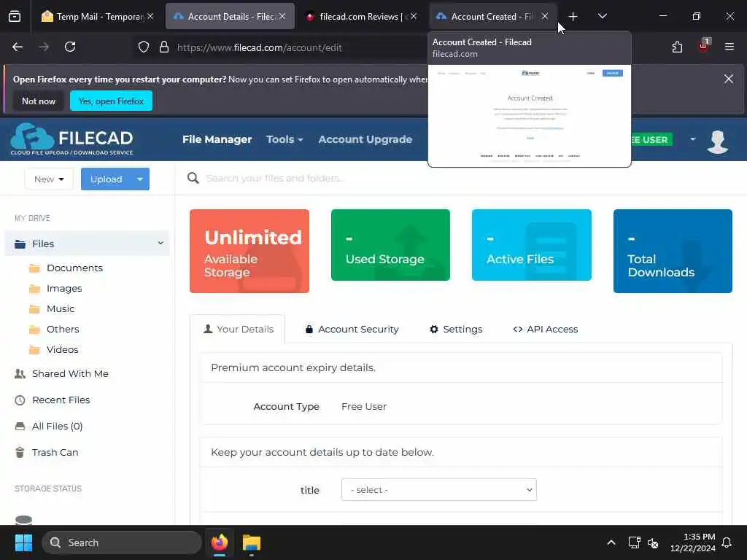Open the Shared With Me link

point(70,374)
